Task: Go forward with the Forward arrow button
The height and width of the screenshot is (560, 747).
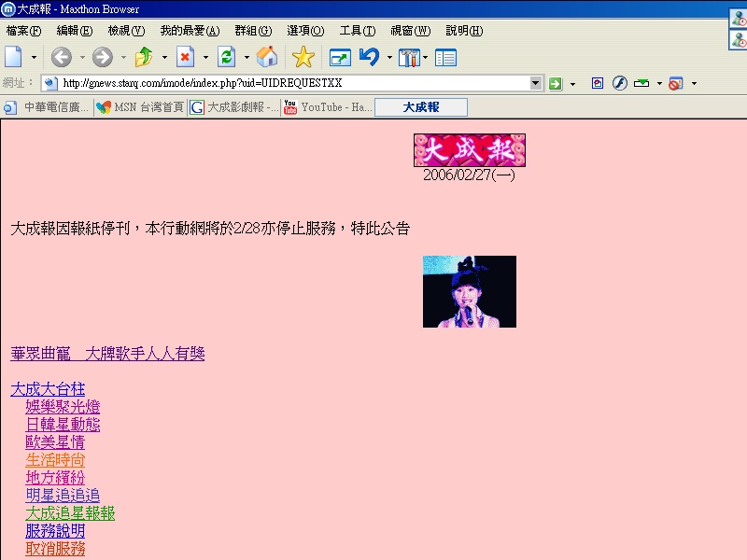Action: [x=103, y=57]
